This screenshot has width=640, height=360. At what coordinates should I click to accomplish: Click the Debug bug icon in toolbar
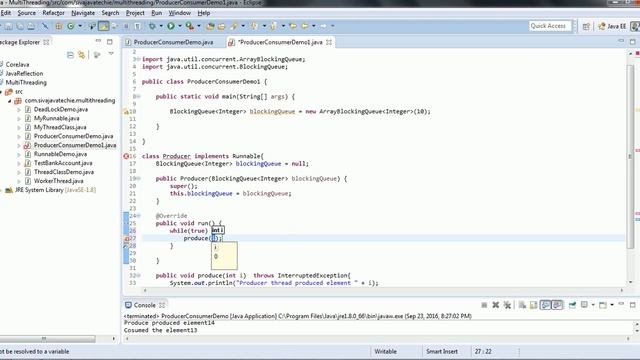tap(152, 26)
